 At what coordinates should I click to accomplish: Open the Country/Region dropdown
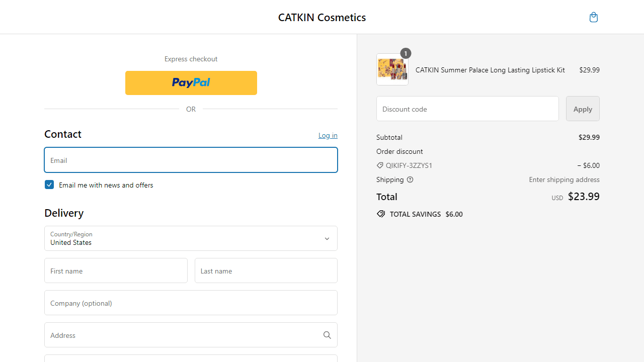pos(191,238)
